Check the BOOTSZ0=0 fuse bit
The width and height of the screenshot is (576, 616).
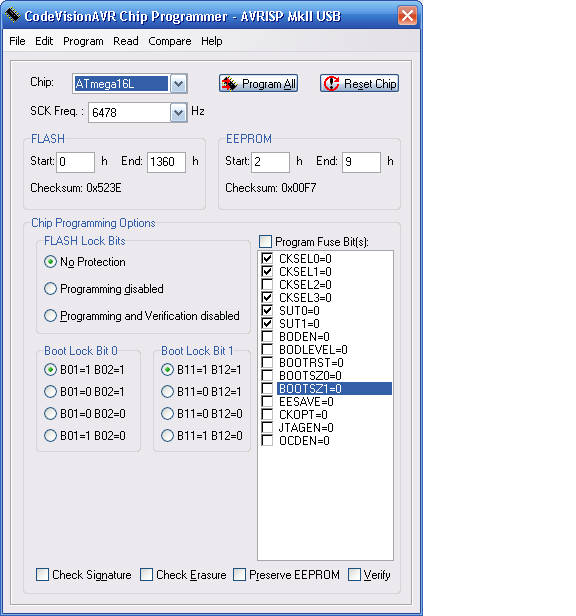(267, 376)
